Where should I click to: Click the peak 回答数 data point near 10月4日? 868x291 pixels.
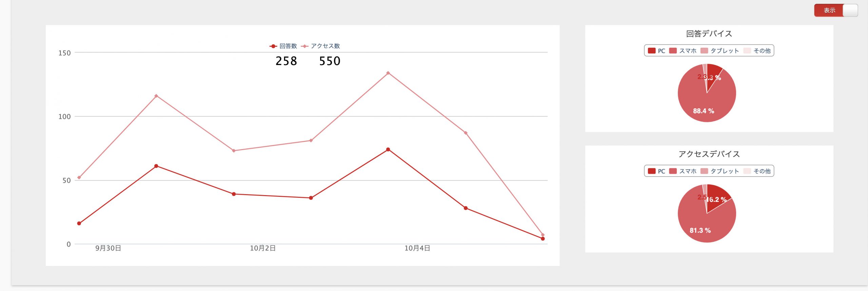388,149
